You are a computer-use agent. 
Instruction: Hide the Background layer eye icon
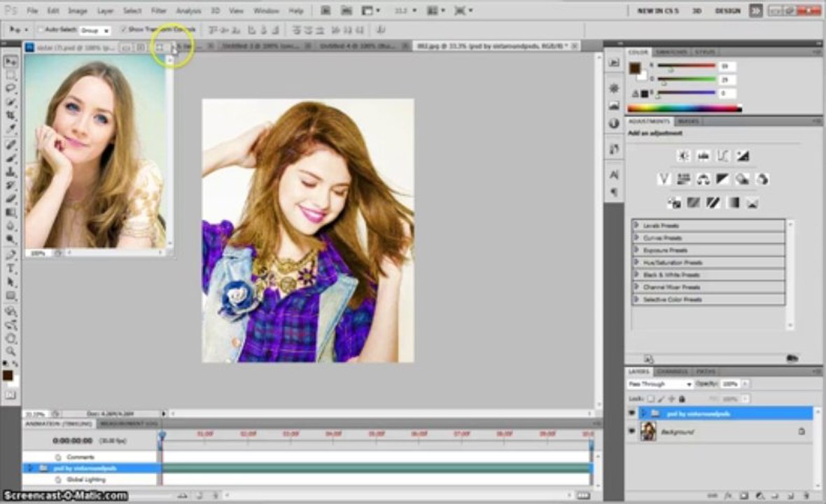pyautogui.click(x=631, y=431)
